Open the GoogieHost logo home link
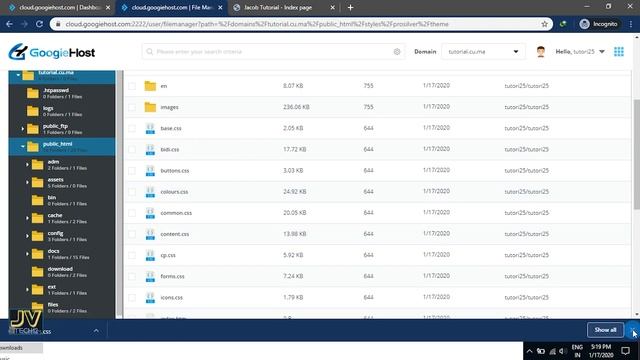The height and width of the screenshot is (360, 640). (52, 52)
